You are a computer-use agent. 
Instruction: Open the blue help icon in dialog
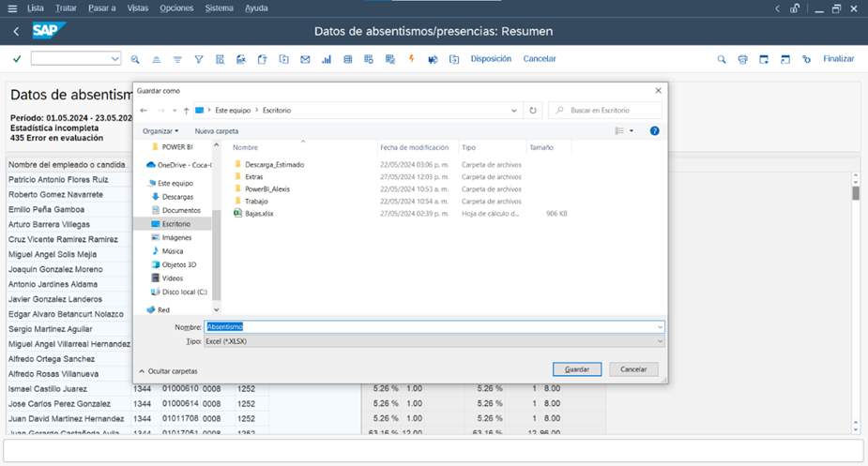[x=654, y=131]
